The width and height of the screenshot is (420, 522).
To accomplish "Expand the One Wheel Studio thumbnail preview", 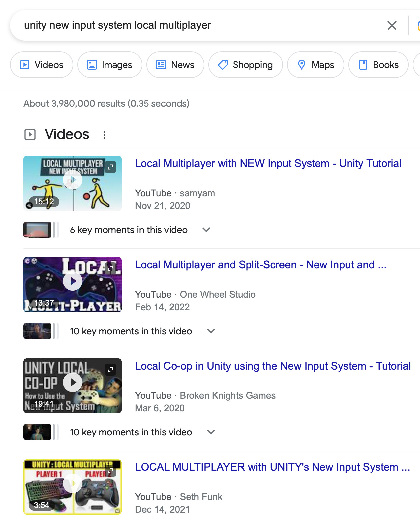I will click(x=110, y=268).
